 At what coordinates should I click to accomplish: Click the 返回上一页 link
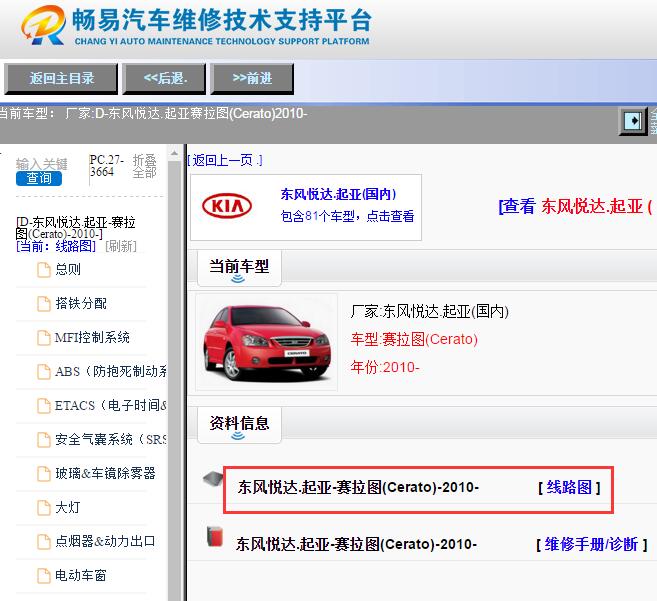[x=225, y=160]
